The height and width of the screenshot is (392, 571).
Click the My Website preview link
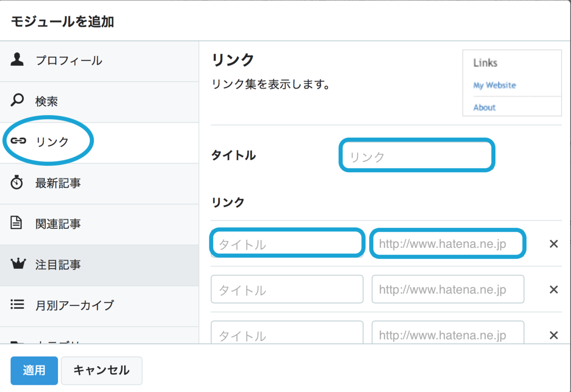pos(494,86)
